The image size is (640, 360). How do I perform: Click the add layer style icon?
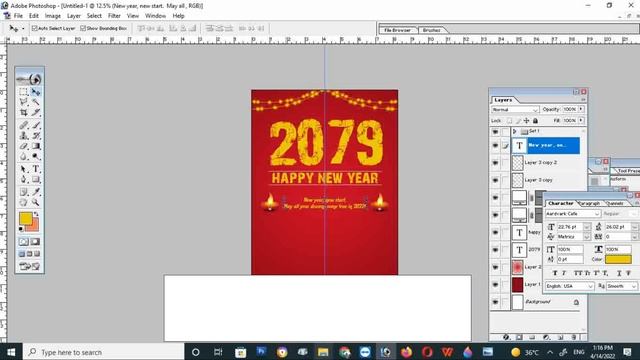(506, 337)
